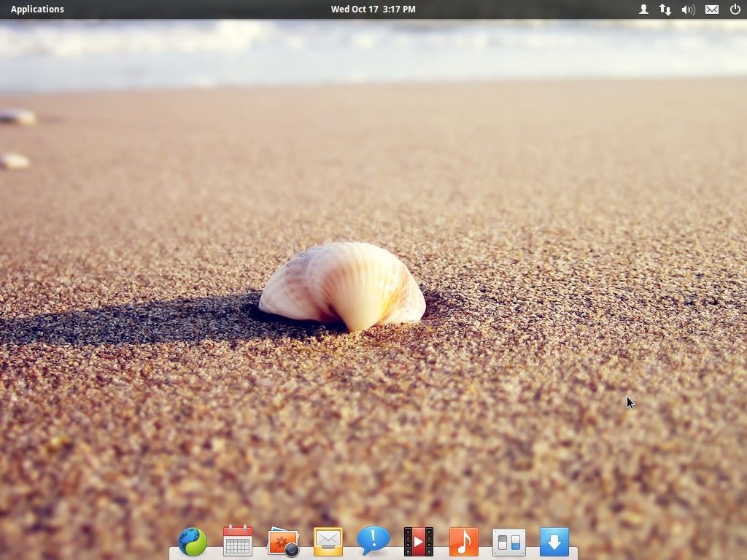
Task: Click the large seashell on the wallpaper
Action: [343, 286]
